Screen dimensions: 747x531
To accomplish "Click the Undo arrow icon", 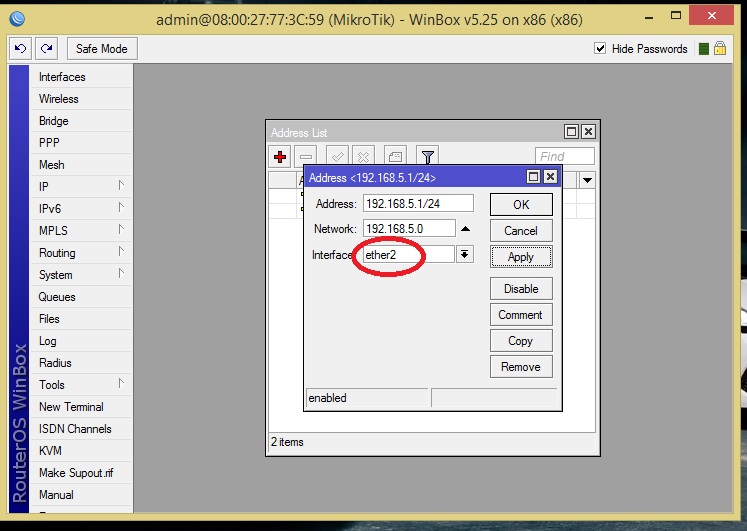I will click(x=20, y=49).
